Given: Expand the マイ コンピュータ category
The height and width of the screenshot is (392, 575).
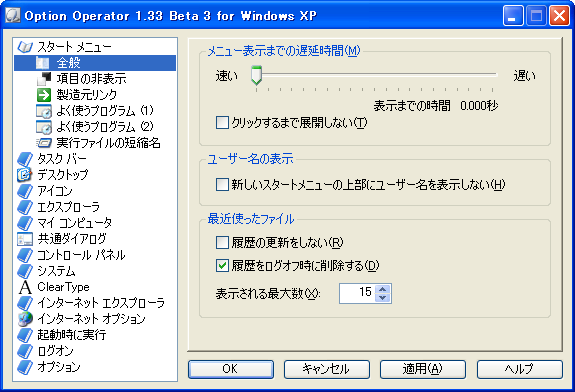Looking at the screenshot, I should click(74, 223).
